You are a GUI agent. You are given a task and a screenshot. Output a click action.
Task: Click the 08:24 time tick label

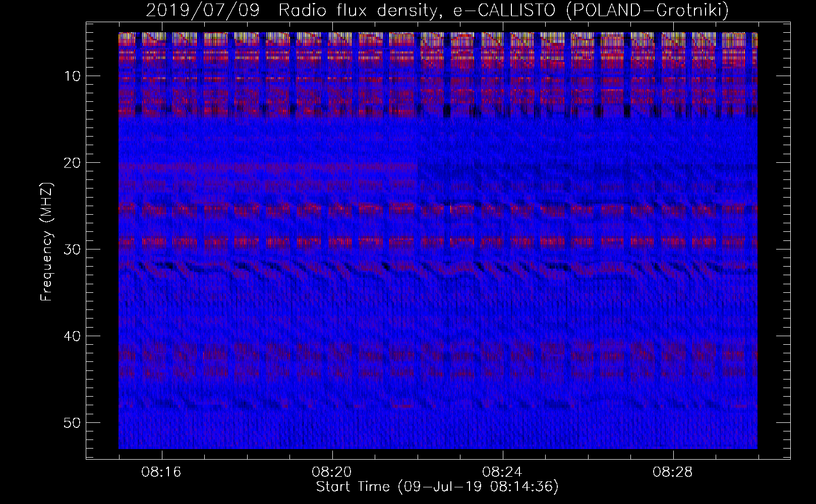coord(502,472)
